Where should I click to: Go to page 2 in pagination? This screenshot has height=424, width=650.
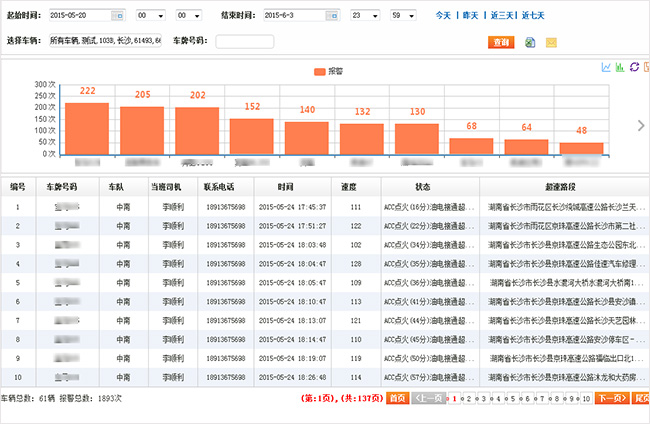click(469, 399)
